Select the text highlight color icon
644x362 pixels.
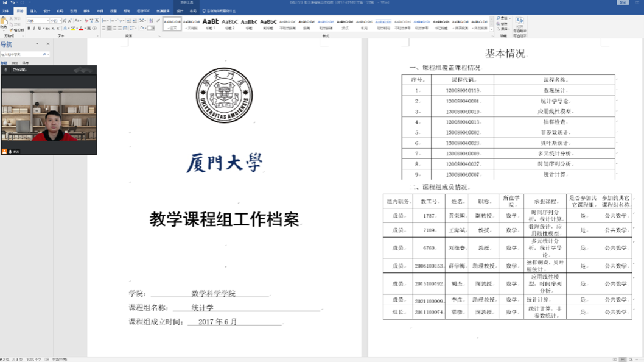[x=72, y=28]
